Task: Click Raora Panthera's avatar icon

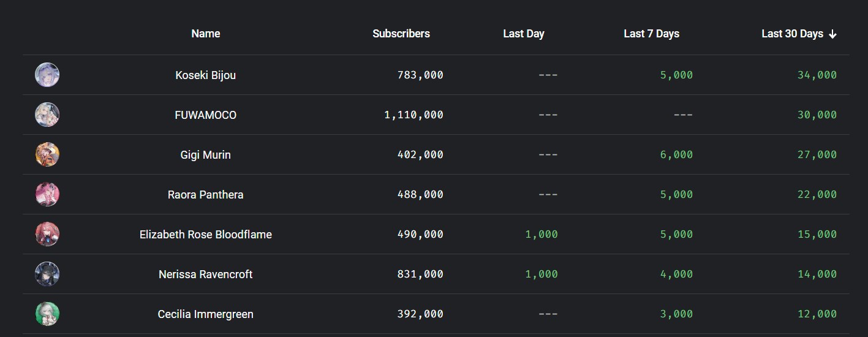Action: (47, 194)
